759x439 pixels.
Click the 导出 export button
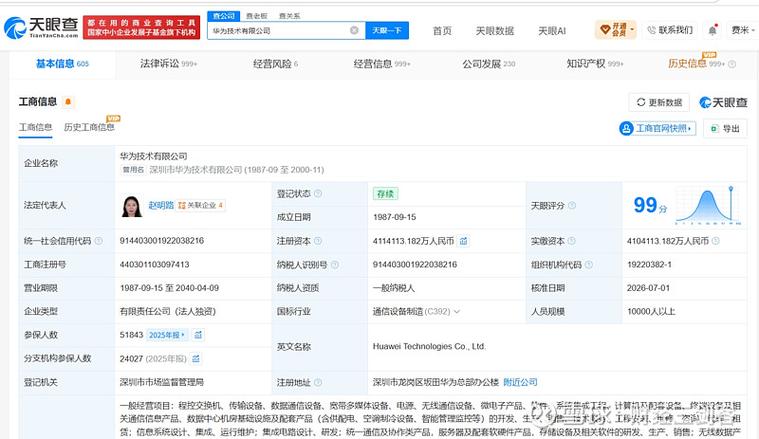[x=725, y=128]
